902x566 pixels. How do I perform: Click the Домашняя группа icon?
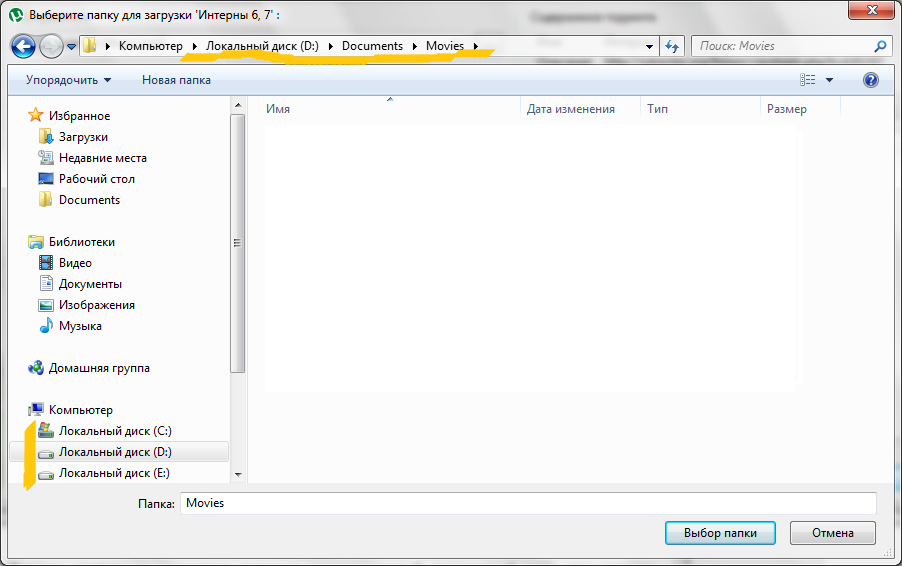(x=36, y=368)
